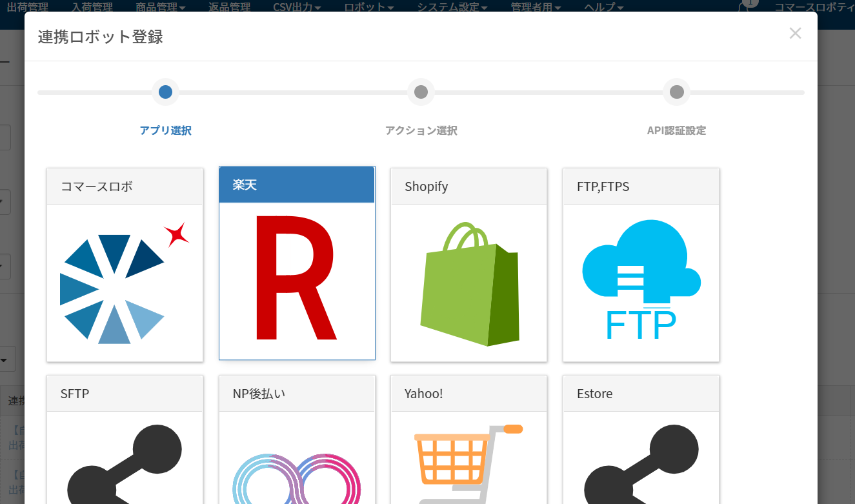Close the 連携ロボット登録 dialog
855x504 pixels.
(x=795, y=34)
